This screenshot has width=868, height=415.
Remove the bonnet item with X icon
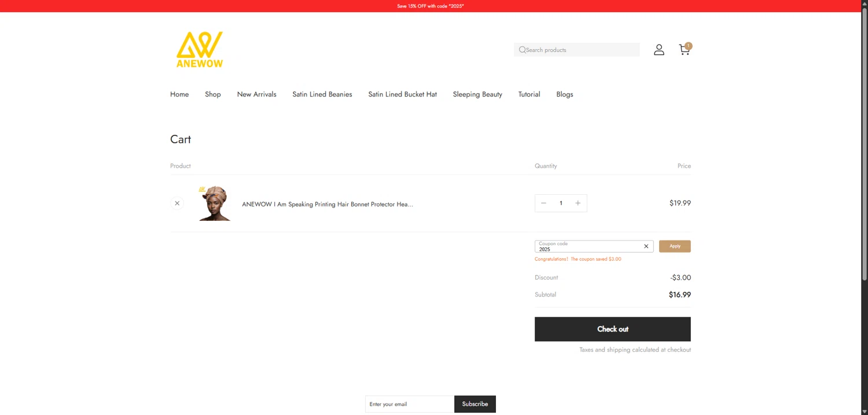[177, 203]
